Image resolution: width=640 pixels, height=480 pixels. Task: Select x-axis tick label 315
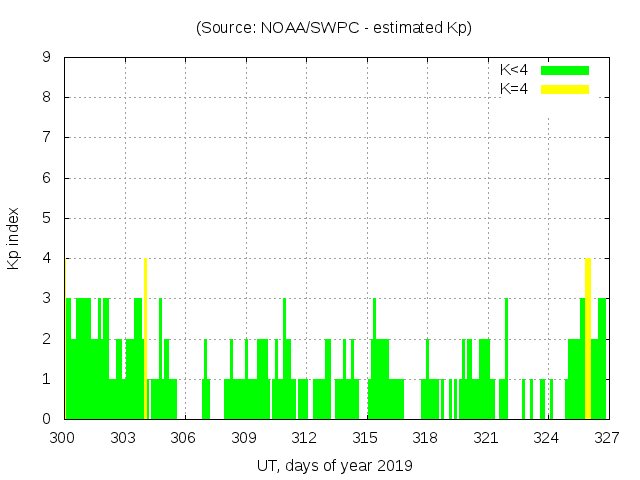click(x=365, y=437)
